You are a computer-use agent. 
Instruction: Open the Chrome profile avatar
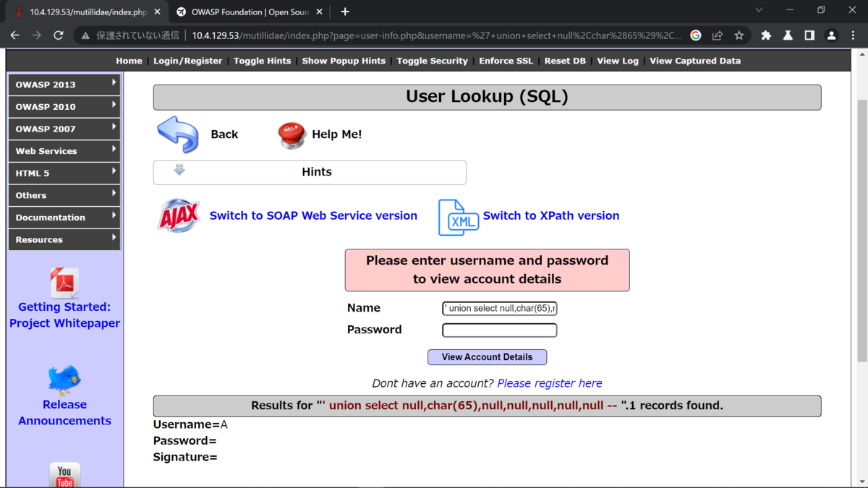click(832, 35)
